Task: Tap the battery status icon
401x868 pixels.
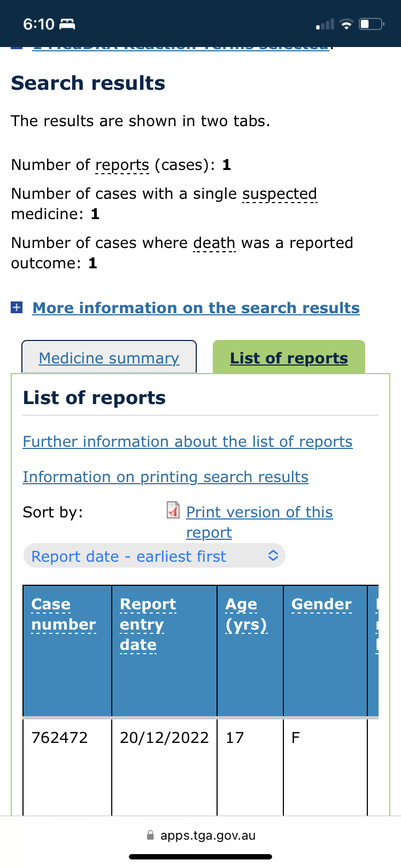Action: pos(372,24)
